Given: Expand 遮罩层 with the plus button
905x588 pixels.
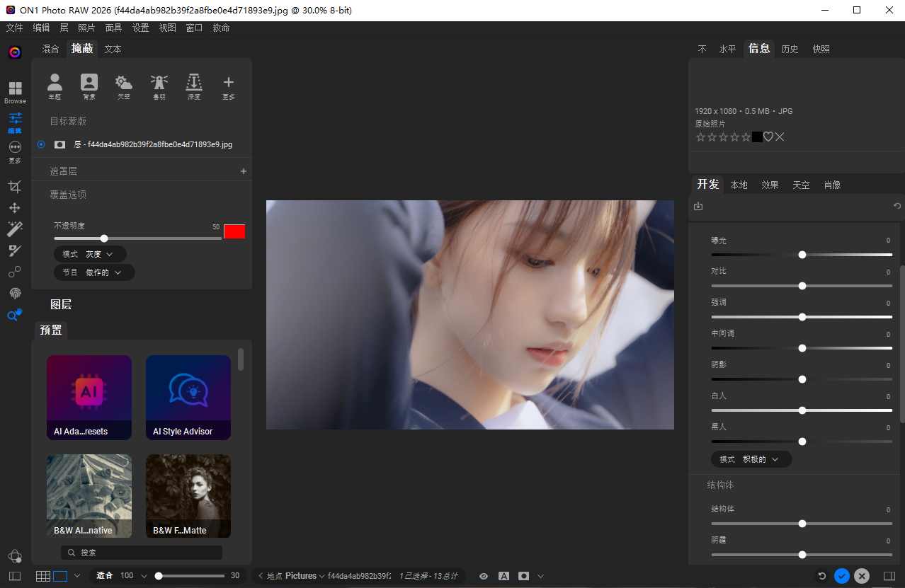Looking at the screenshot, I should [x=244, y=171].
